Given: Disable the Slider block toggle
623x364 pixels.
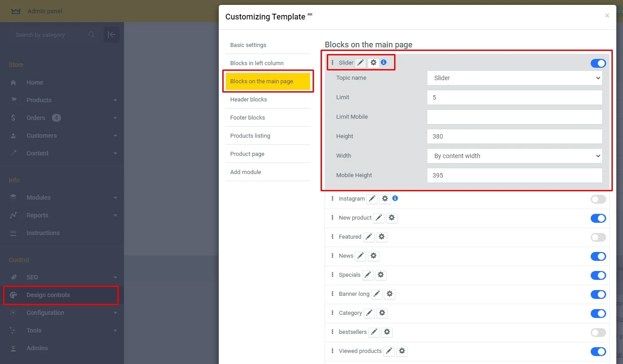Looking at the screenshot, I should (x=598, y=63).
